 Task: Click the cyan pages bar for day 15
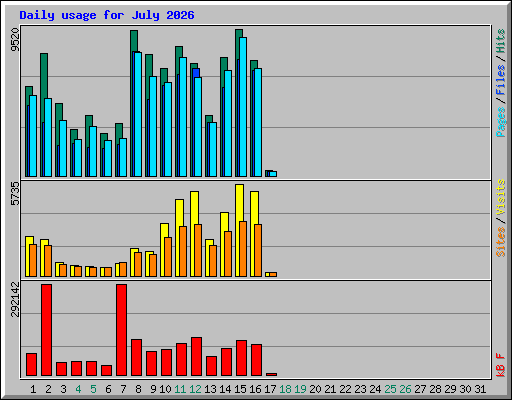[243, 107]
